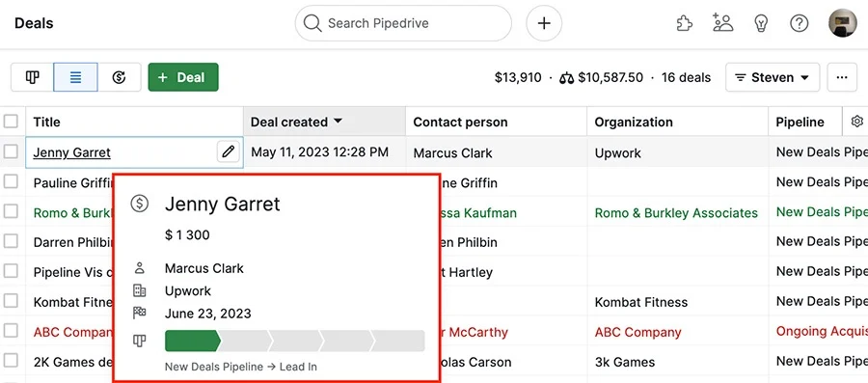Click the pipeline icon beside stage bar
The height and width of the screenshot is (383, 868).
140,341
